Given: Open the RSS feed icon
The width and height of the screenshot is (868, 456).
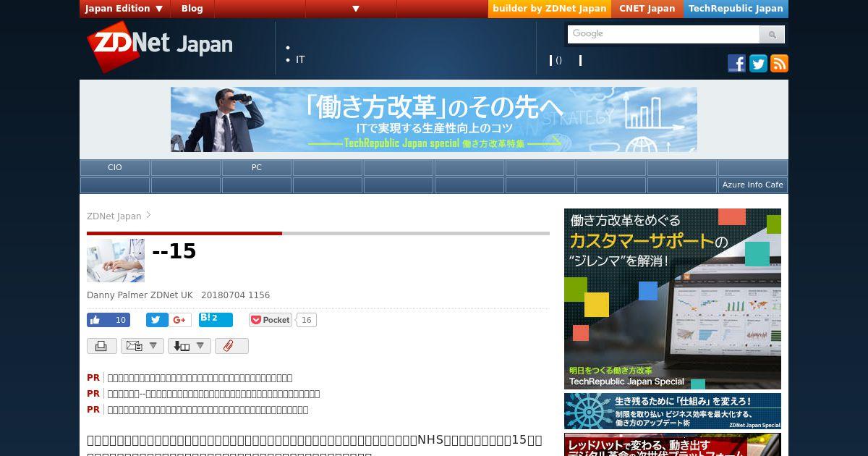Looking at the screenshot, I should 779,64.
